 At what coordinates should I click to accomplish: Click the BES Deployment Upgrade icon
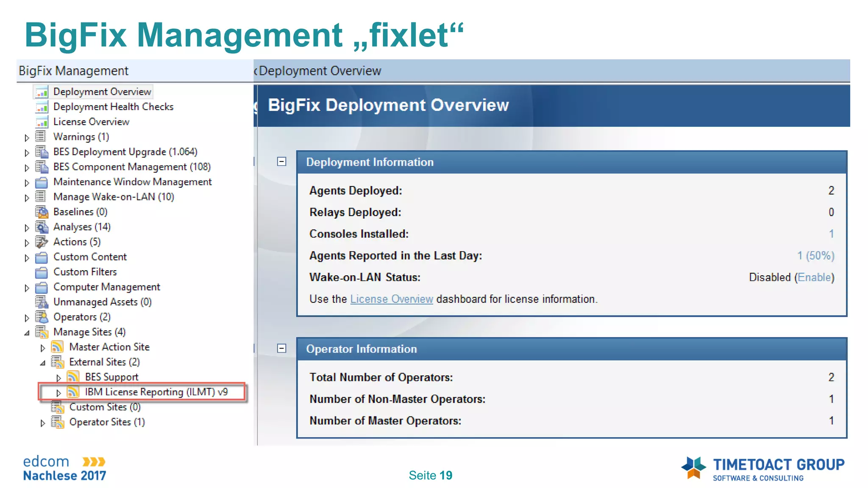[x=42, y=152]
